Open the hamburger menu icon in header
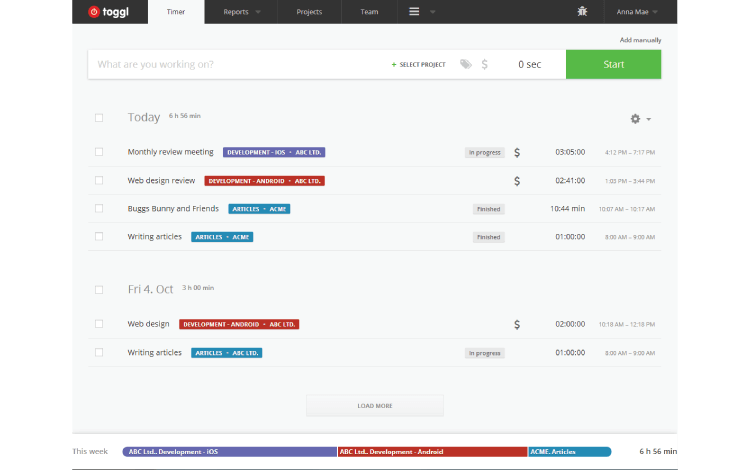 [x=415, y=12]
